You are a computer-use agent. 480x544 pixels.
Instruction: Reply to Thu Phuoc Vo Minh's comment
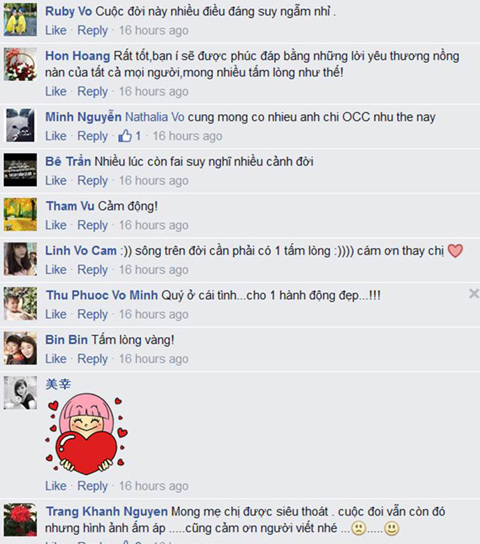[93, 314]
